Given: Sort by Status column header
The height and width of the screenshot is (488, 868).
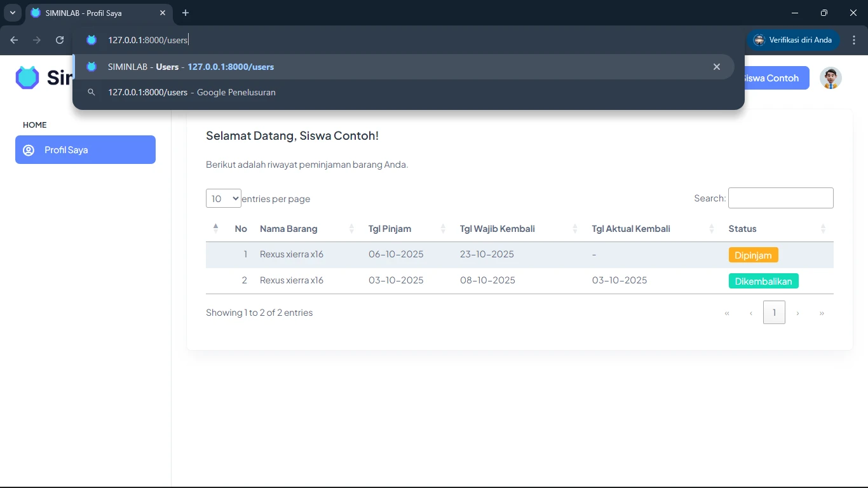Looking at the screenshot, I should point(742,229).
